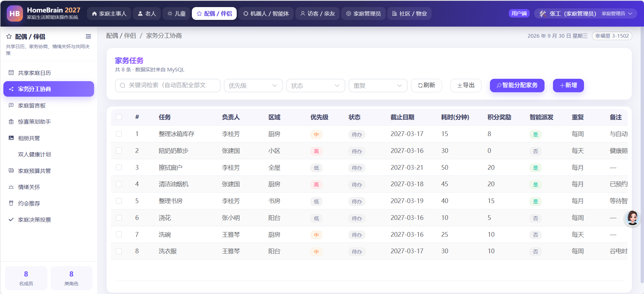Check the row for 整理冰箱库存

pyautogui.click(x=119, y=134)
